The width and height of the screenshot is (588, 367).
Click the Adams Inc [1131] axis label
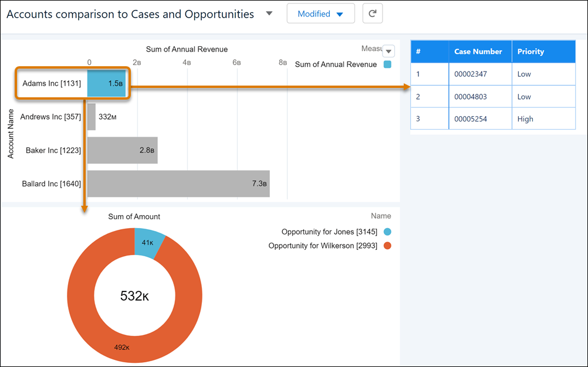pos(52,83)
